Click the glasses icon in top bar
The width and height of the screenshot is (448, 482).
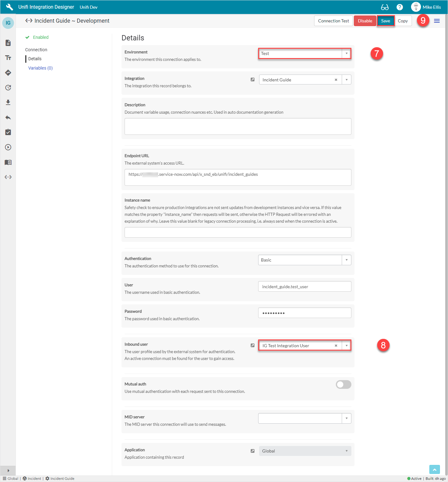click(x=385, y=7)
